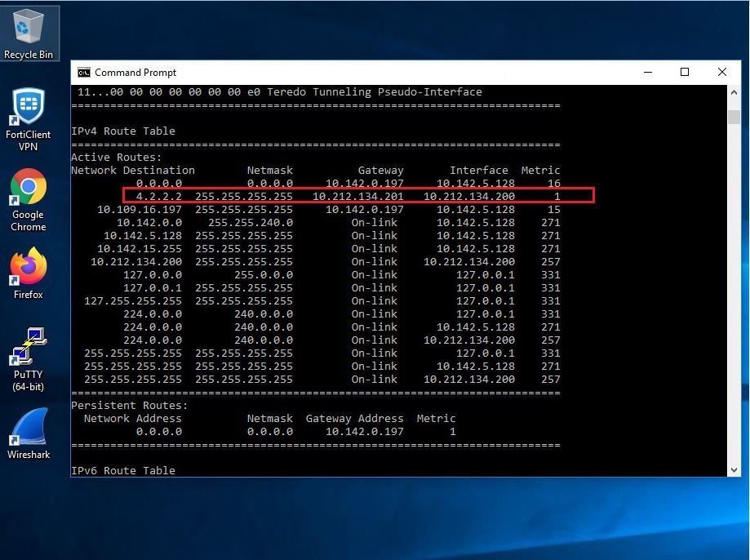Image resolution: width=750 pixels, height=560 pixels.
Task: Click the 'Gateway Address' column header
Action: (354, 418)
